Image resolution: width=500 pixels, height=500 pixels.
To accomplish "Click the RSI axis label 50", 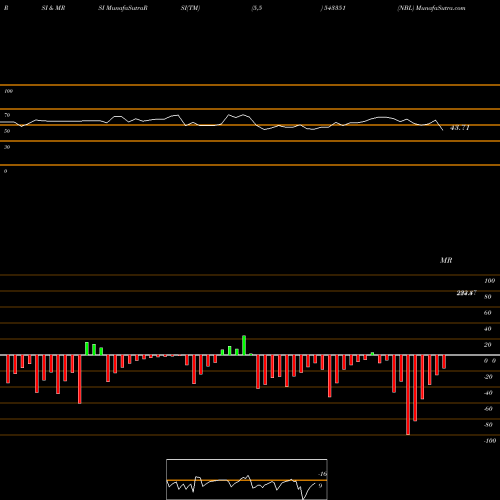I will pyautogui.click(x=7, y=131).
